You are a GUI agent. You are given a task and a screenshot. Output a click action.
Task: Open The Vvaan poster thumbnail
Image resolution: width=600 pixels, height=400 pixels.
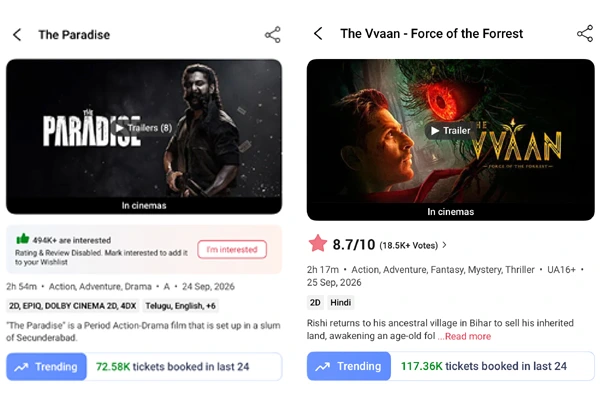coord(450,140)
